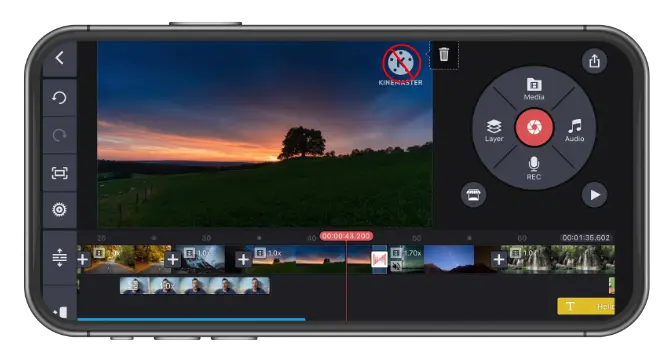Delete the watermark with trash icon
Image resolution: width=672 pixels, height=360 pixels.
click(444, 54)
